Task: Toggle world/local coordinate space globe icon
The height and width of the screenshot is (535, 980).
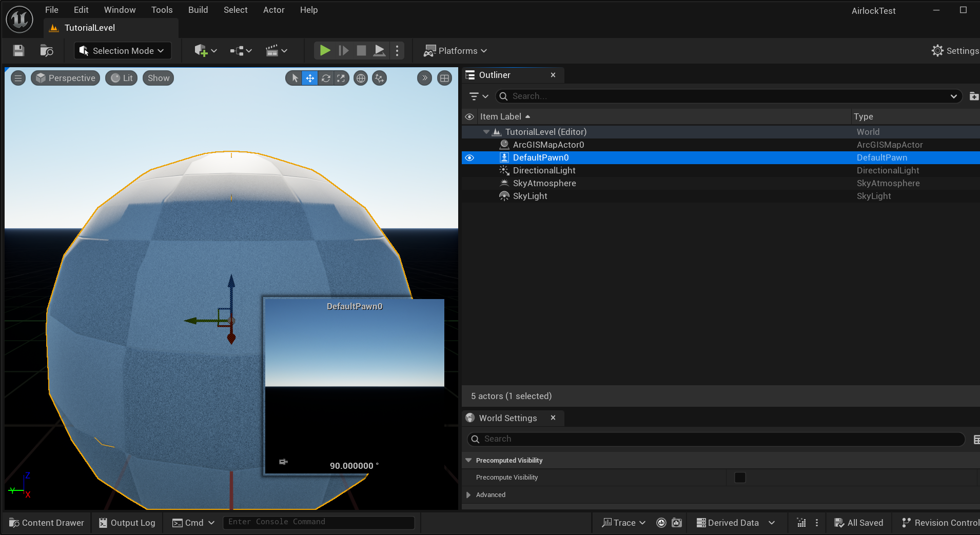Action: (x=361, y=78)
